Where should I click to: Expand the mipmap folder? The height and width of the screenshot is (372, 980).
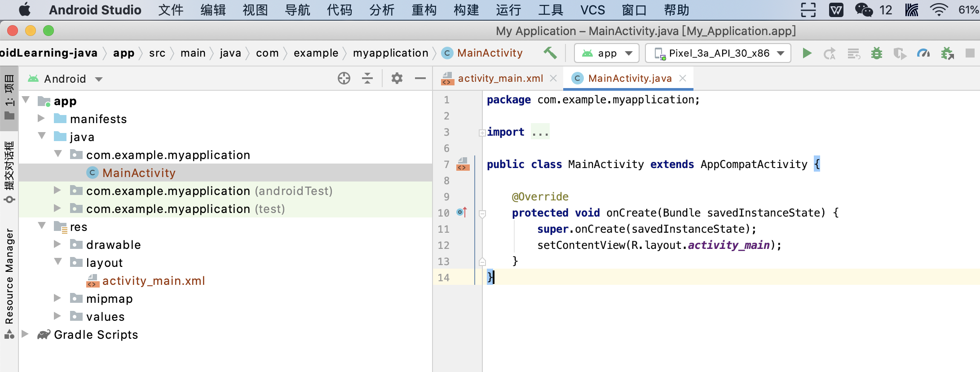tap(57, 298)
